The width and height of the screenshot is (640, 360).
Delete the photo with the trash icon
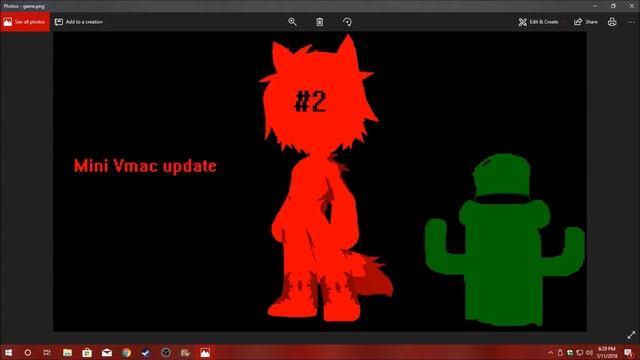tap(320, 22)
